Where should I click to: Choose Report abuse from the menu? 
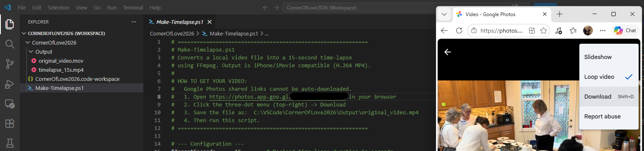point(609,116)
